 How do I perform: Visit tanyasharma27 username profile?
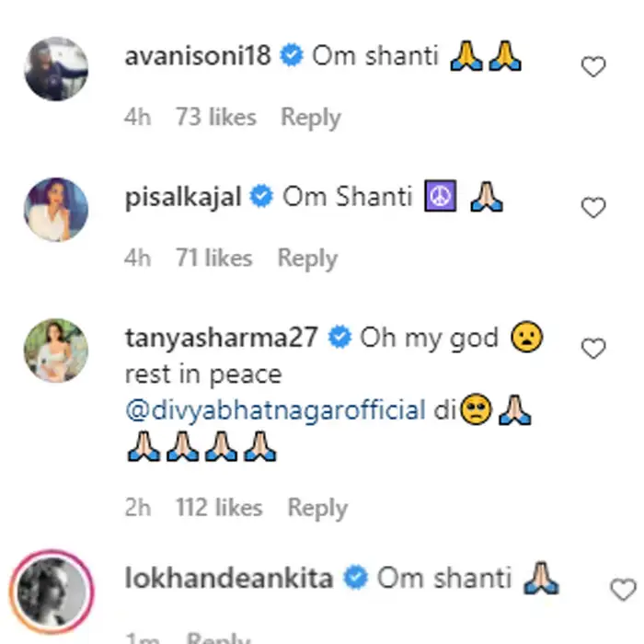point(221,338)
